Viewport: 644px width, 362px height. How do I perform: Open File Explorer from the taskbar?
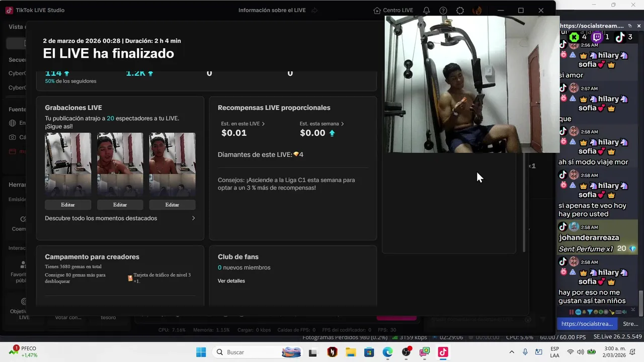[350, 352]
